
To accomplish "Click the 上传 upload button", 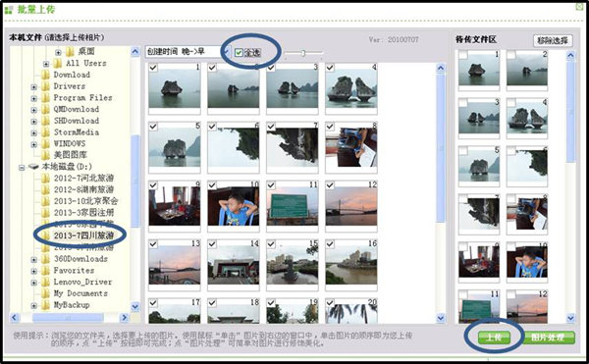I will pyautogui.click(x=494, y=337).
